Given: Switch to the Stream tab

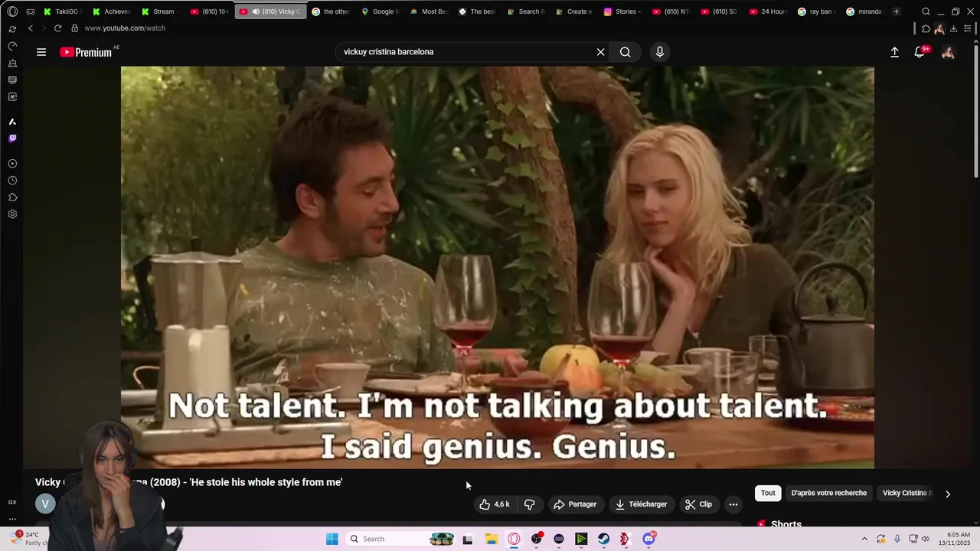Looking at the screenshot, I should click(159, 11).
